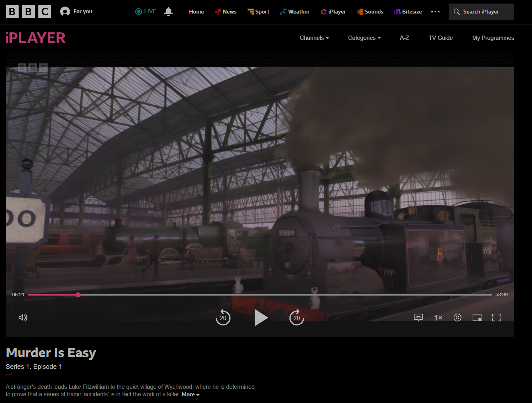Open the LIVE indicator link

146,11
